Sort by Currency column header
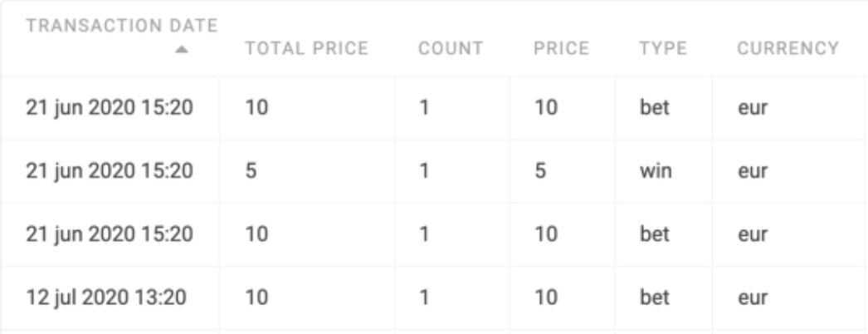Screen dimensions: 868x334 [x=788, y=49]
